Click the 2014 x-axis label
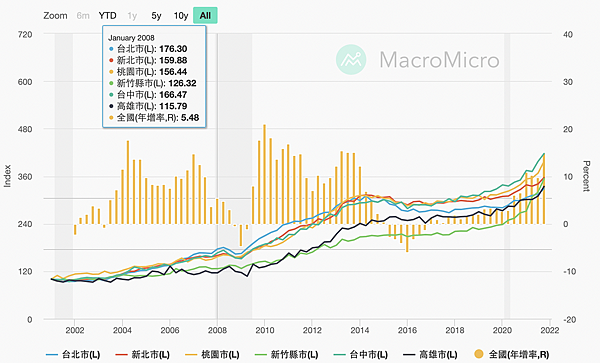The height and width of the screenshot is (363, 600). point(360,330)
